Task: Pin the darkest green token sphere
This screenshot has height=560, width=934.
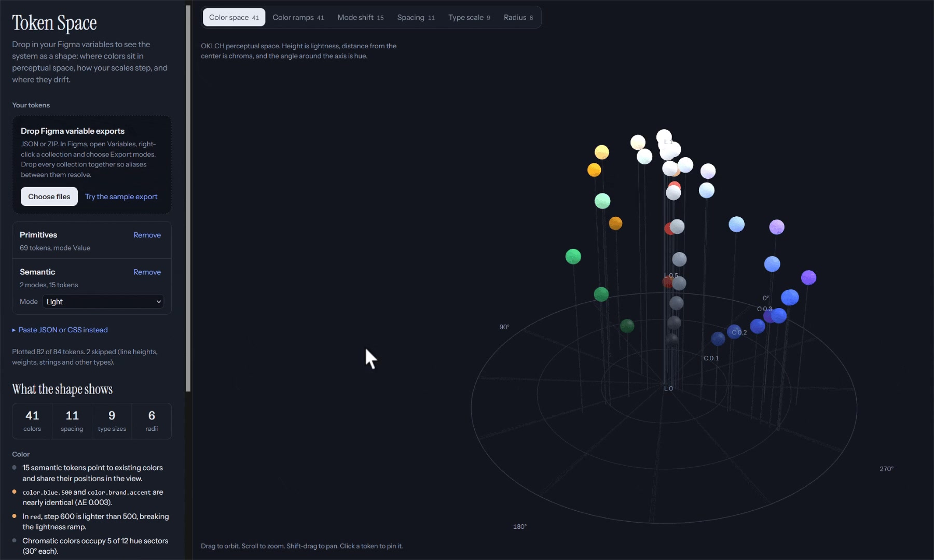Action: click(627, 326)
